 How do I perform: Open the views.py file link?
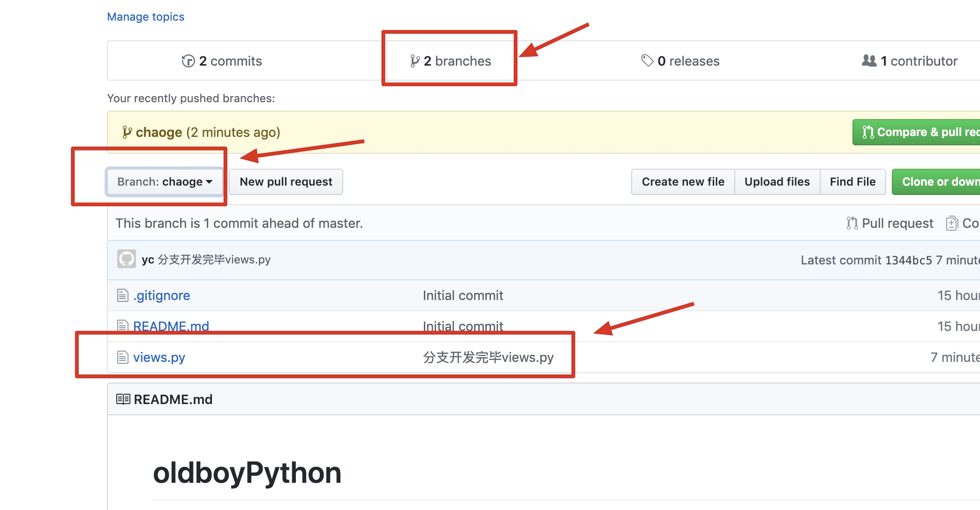click(x=159, y=357)
